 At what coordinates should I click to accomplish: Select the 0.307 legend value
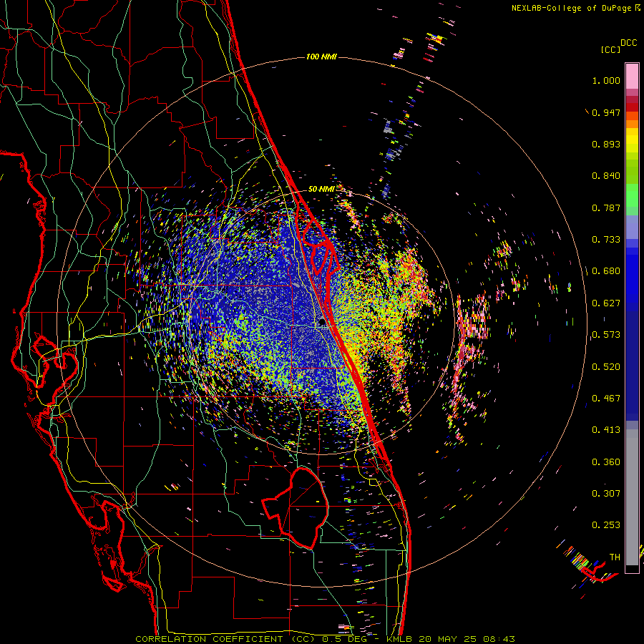606,494
